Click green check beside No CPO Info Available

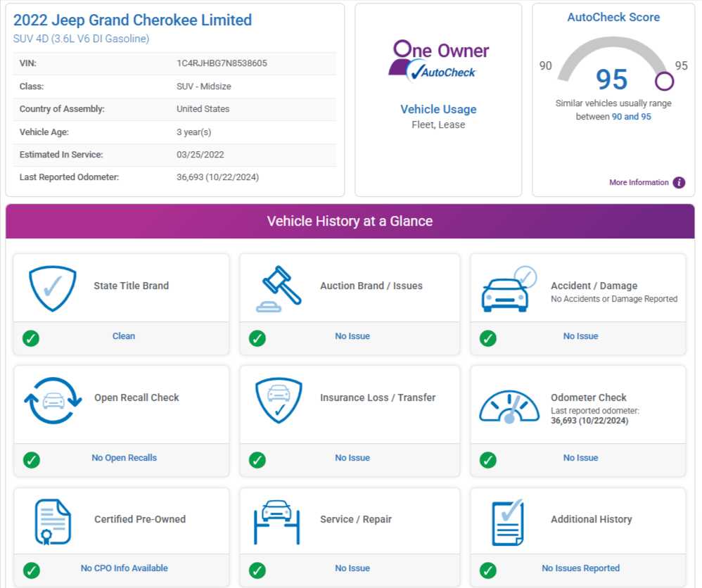click(32, 570)
